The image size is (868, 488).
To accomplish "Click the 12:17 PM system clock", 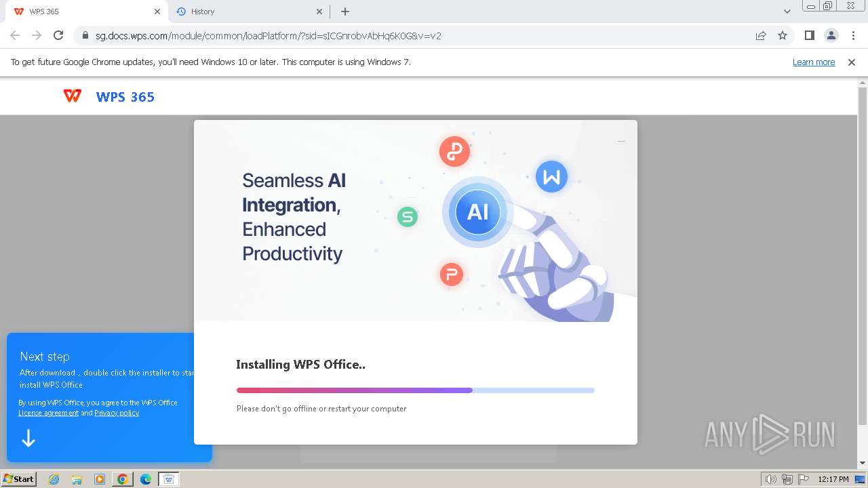I will pos(833,479).
